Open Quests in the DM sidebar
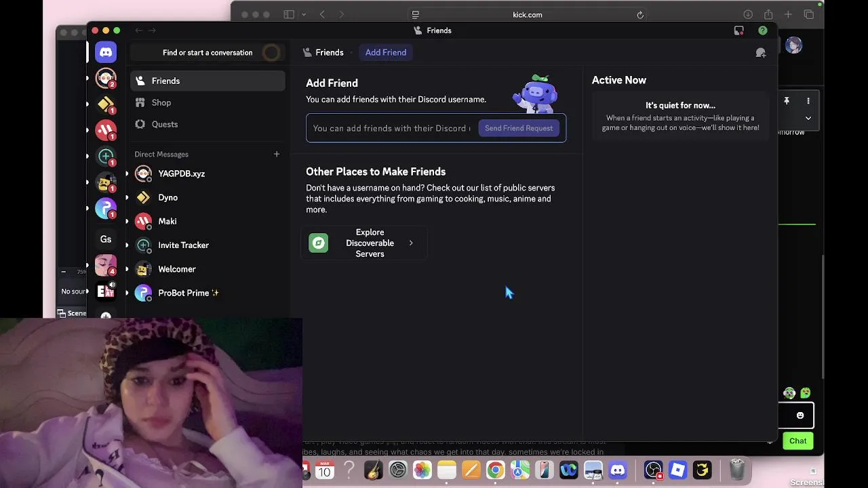The height and width of the screenshot is (488, 868). (208, 124)
